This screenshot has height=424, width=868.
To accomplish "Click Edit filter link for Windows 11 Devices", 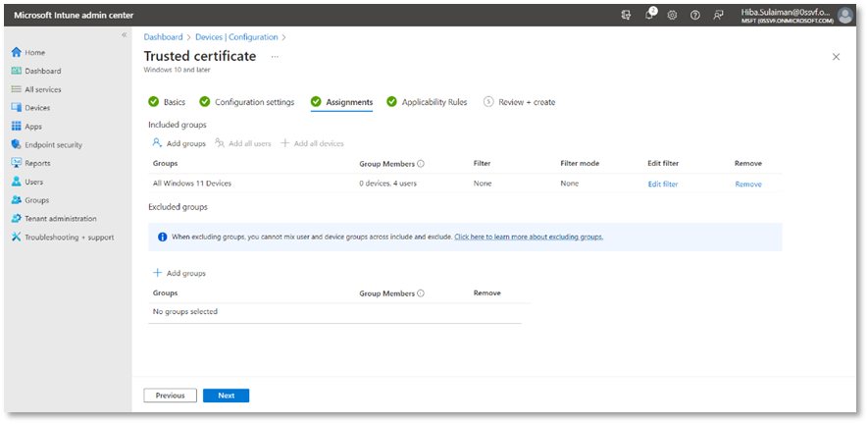I will (662, 185).
